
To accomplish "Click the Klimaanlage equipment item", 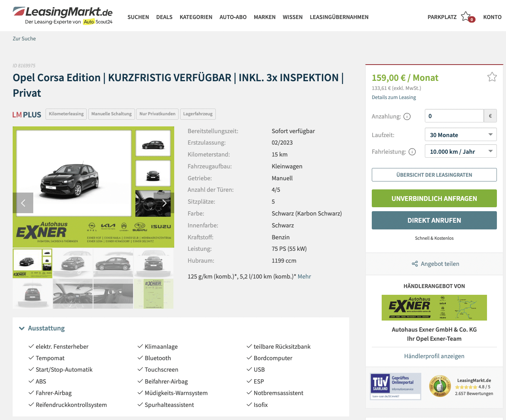I will (158, 347).
